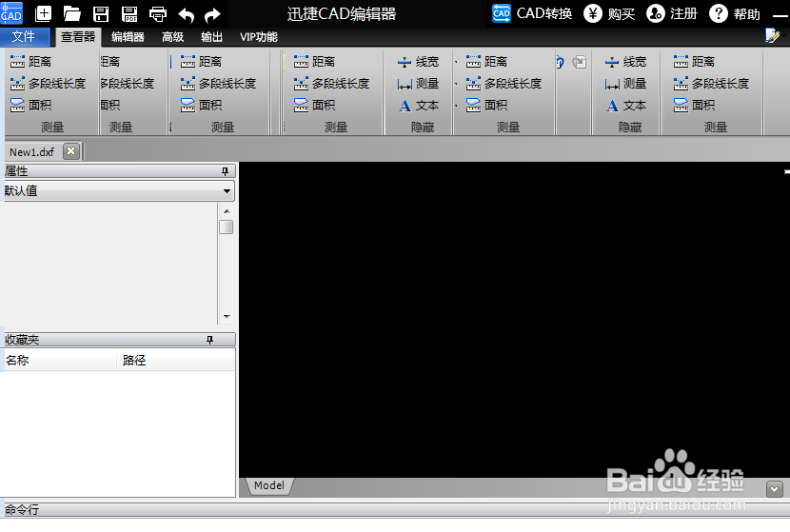The height and width of the screenshot is (532, 790).
Task: Save the drawing with the floppy disk icon
Action: 101,13
